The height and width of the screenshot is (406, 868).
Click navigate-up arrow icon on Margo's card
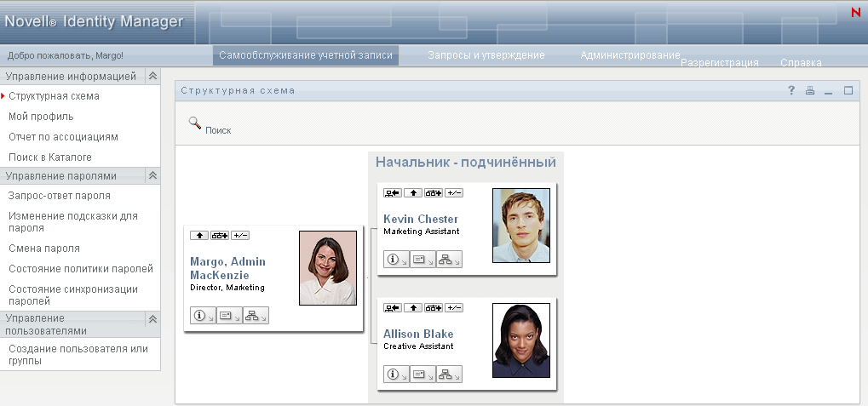(199, 236)
